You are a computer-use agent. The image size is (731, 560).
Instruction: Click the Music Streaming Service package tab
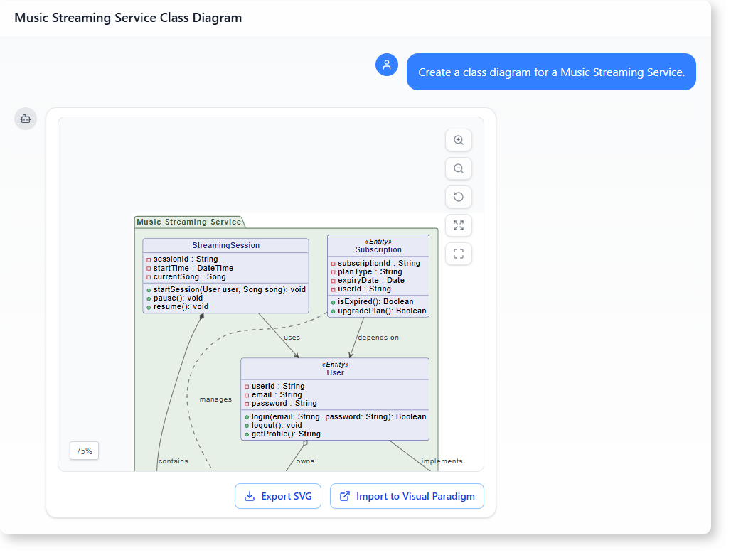pos(188,222)
